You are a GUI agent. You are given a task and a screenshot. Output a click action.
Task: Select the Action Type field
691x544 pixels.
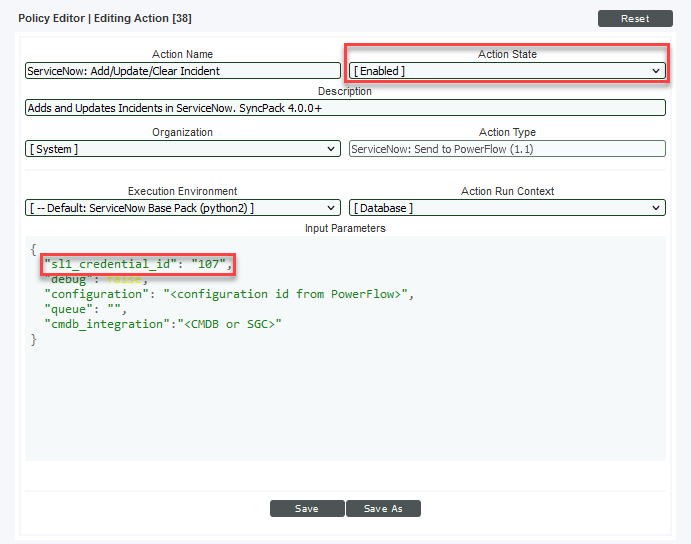coord(506,149)
